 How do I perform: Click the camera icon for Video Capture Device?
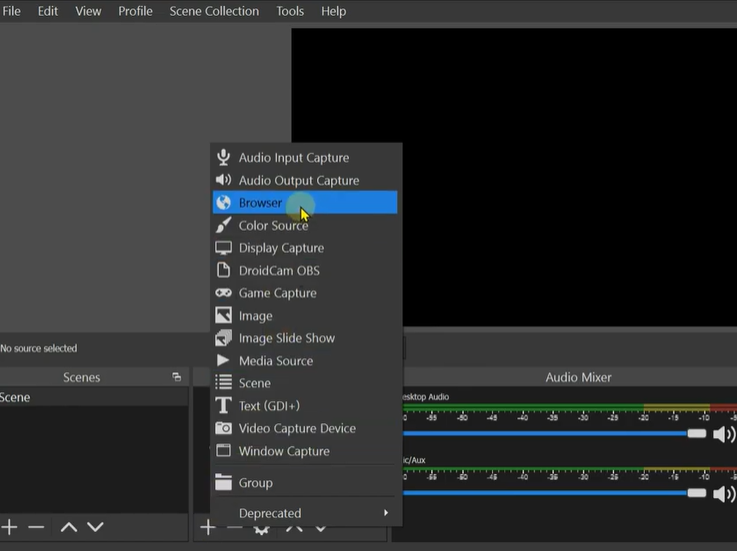pos(223,428)
